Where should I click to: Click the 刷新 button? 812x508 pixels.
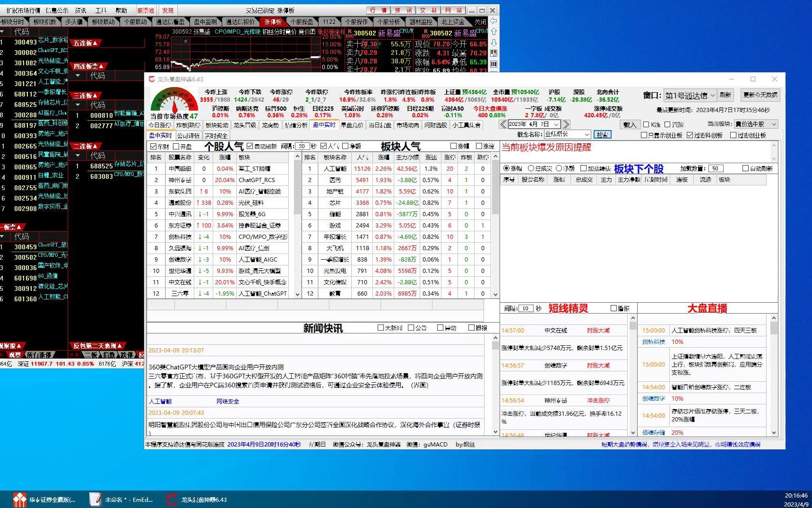(x=725, y=95)
